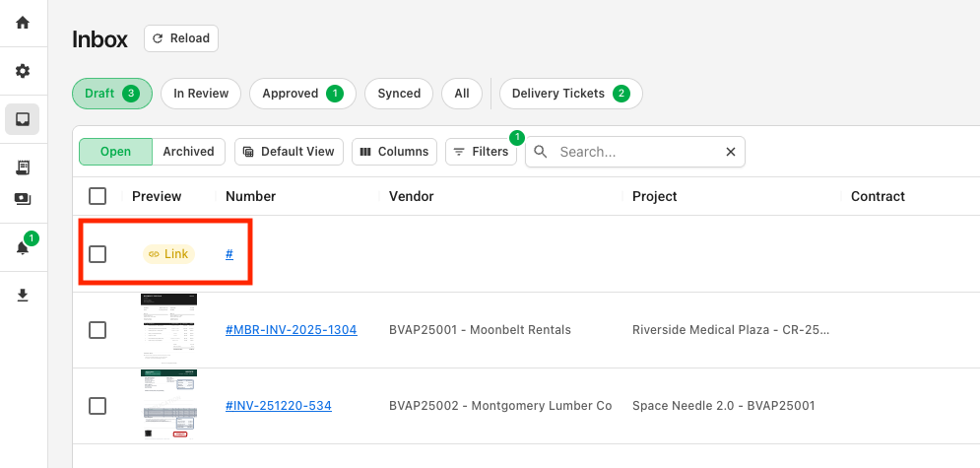Switch to the Synced tab
The image size is (980, 468).
tap(399, 94)
